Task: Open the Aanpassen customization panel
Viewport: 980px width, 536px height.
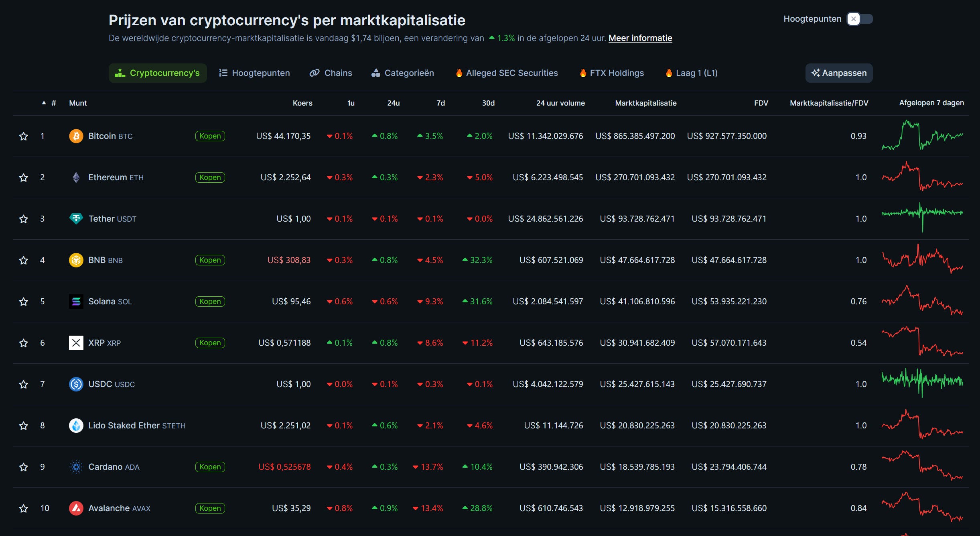Action: pos(838,73)
